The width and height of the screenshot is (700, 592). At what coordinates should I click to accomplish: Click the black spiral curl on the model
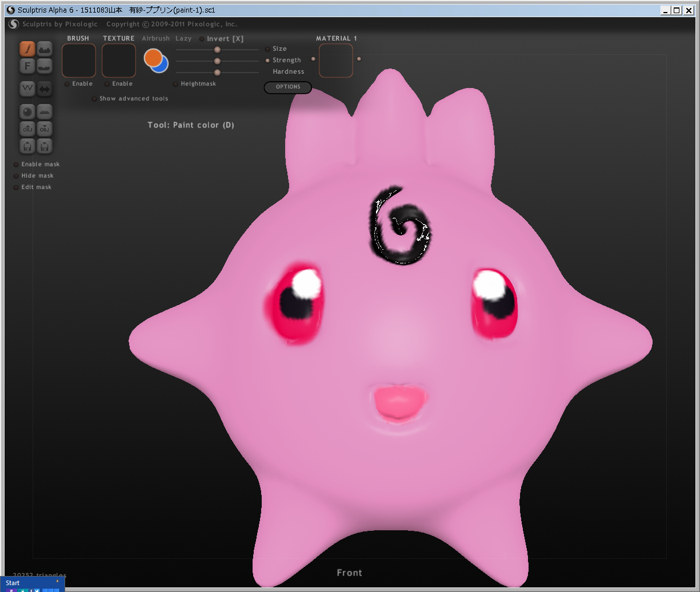[401, 225]
